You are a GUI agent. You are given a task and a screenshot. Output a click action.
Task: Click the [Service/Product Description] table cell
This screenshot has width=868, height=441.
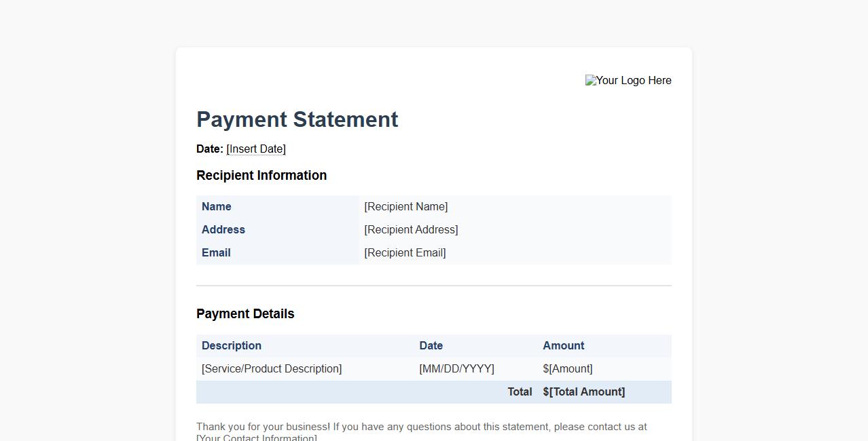(x=271, y=368)
